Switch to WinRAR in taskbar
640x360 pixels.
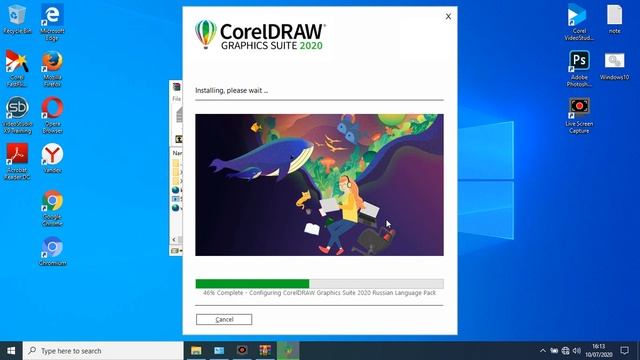click(x=265, y=351)
